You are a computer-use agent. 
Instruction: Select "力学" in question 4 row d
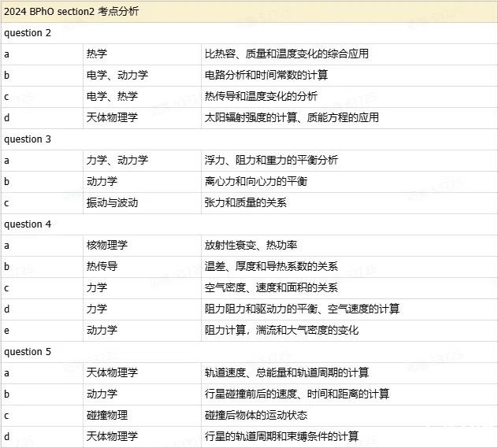tap(142, 309)
